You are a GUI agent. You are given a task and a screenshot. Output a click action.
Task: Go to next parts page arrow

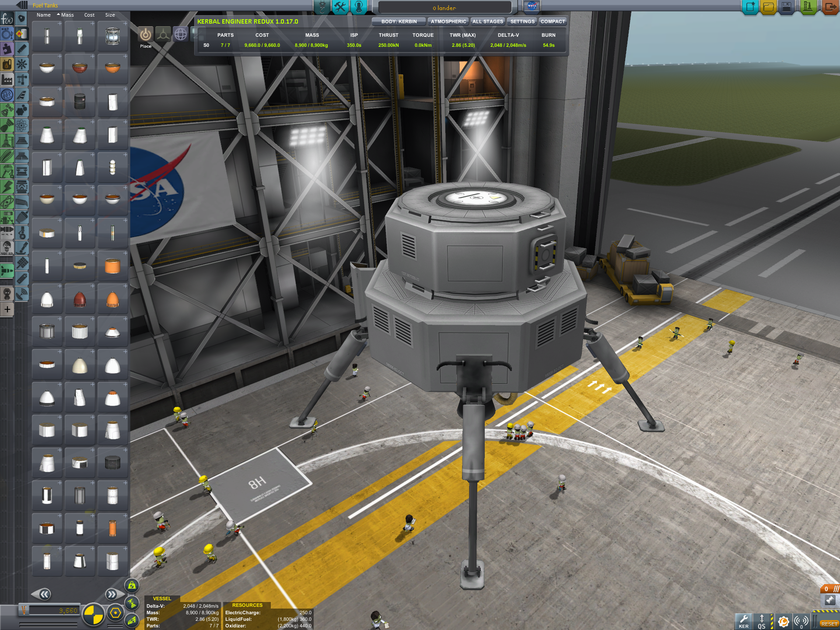point(112,594)
